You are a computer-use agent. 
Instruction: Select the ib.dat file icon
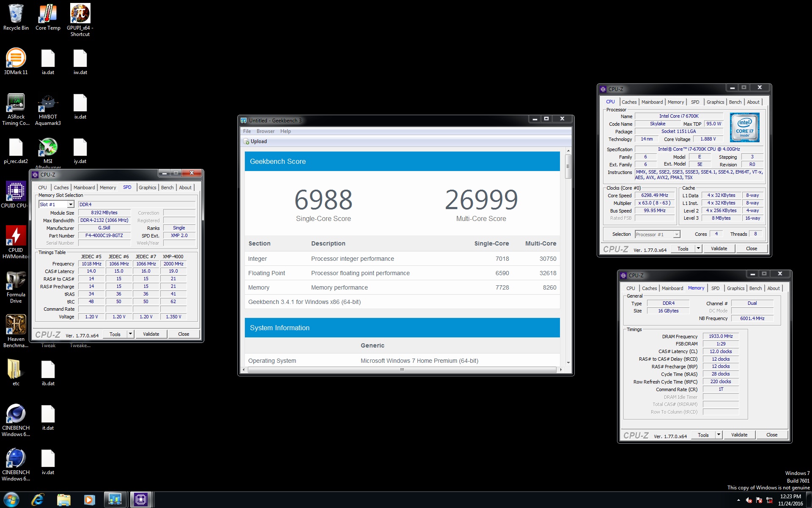pyautogui.click(x=48, y=373)
